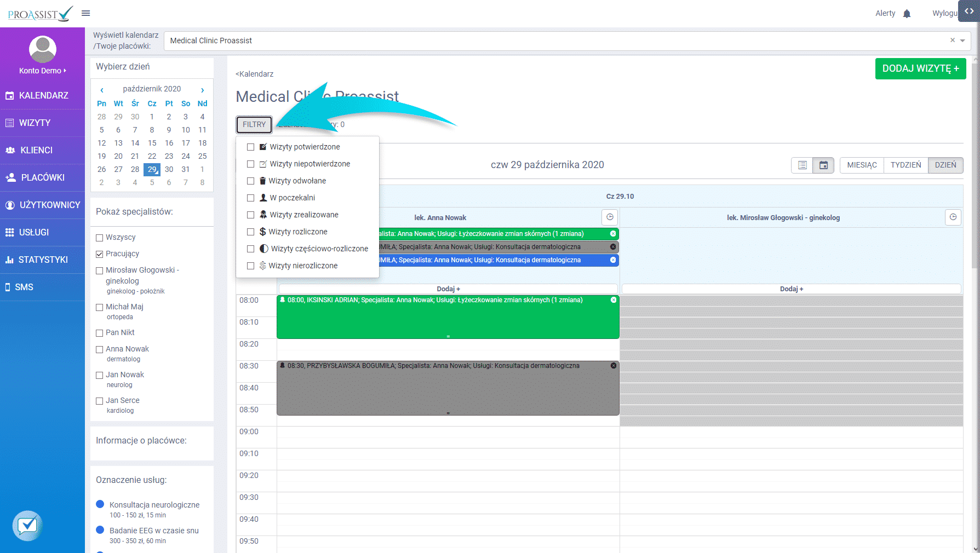Select day 15 in mini calendar
This screenshot has width=980, height=553.
152,143
